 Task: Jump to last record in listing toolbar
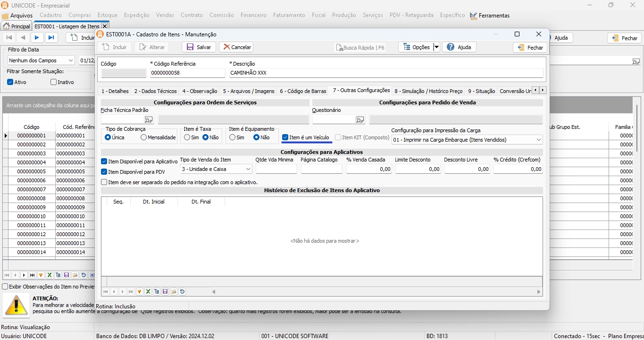[x=51, y=38]
